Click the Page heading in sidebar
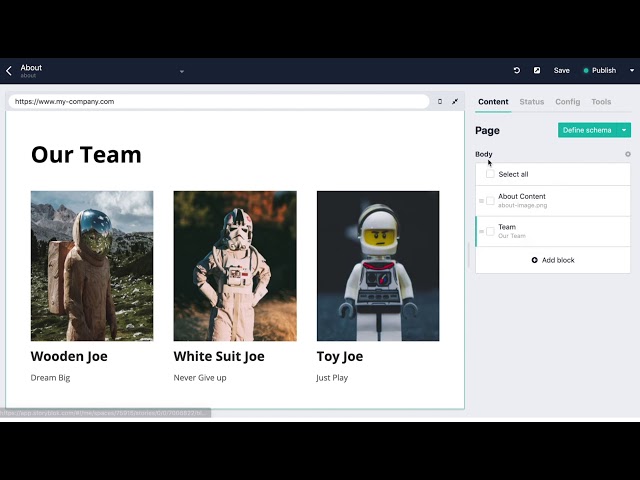Image resolution: width=640 pixels, height=480 pixels. point(487,131)
